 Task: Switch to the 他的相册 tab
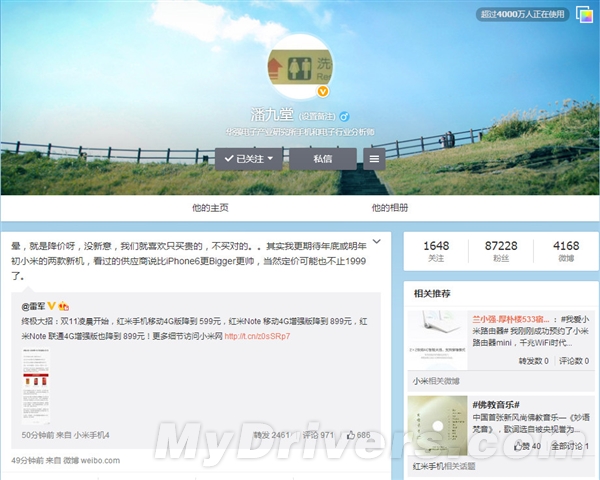point(390,208)
